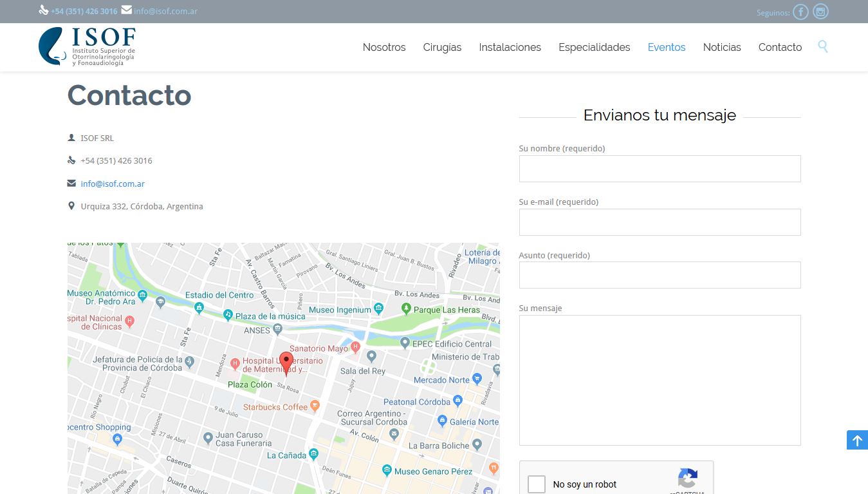The height and width of the screenshot is (494, 868).
Task: Open the Nosotros menu
Action: point(384,47)
